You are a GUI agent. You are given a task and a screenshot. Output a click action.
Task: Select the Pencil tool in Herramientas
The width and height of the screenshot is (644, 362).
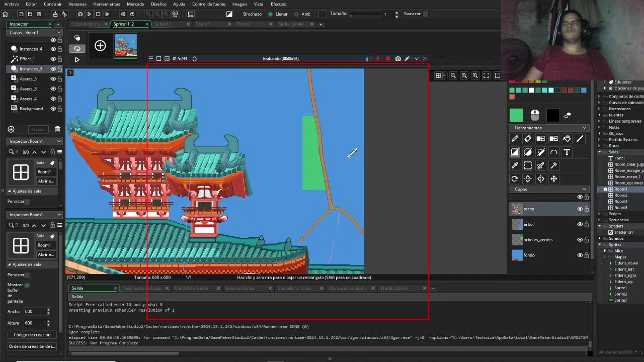tap(515, 139)
